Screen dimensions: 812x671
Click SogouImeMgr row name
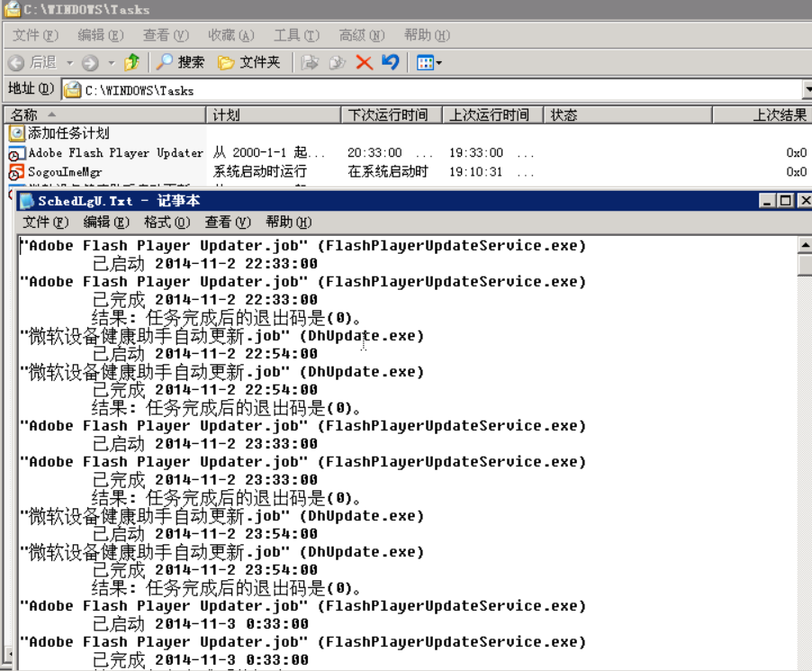pyautogui.click(x=65, y=172)
